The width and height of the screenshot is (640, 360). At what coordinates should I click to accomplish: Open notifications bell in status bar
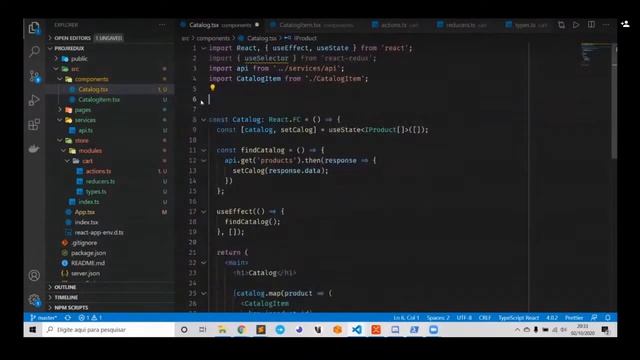pos(608,318)
